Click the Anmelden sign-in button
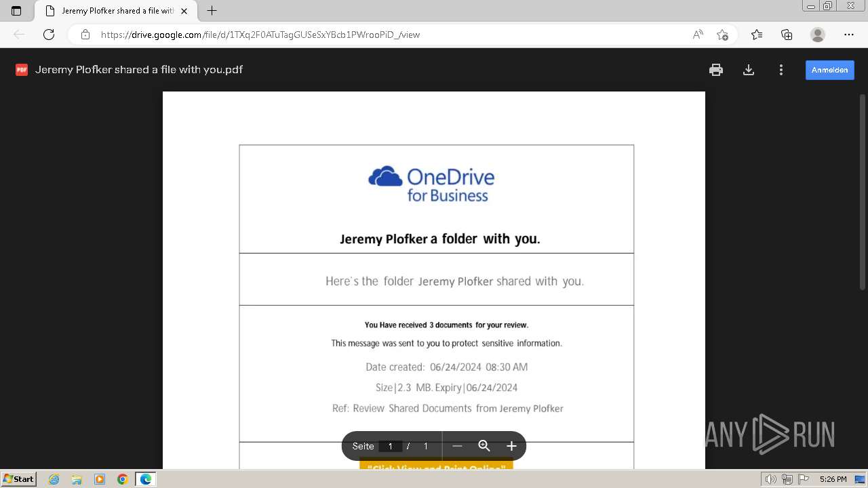Image resolution: width=868 pixels, height=488 pixels. point(830,70)
